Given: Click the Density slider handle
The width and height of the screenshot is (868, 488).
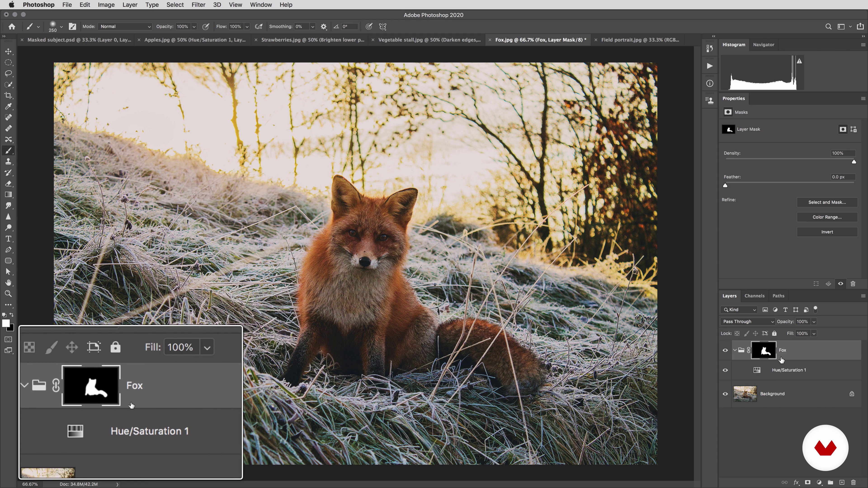Looking at the screenshot, I should point(854,162).
